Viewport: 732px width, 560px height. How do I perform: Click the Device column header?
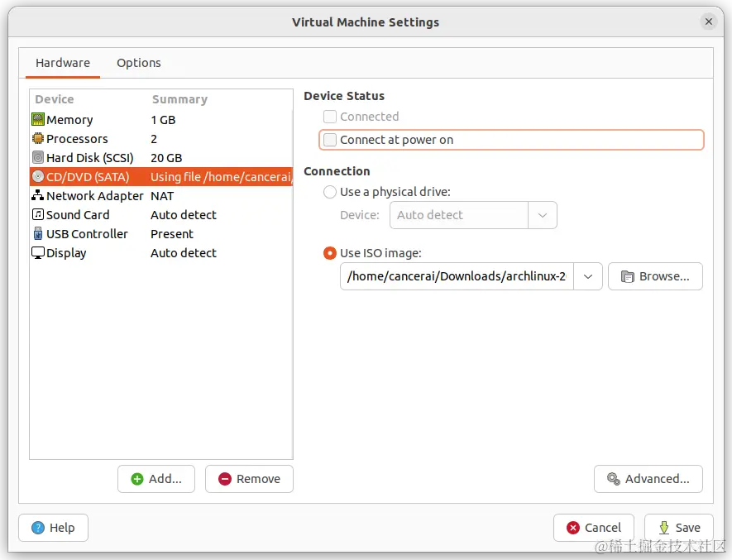click(x=55, y=99)
